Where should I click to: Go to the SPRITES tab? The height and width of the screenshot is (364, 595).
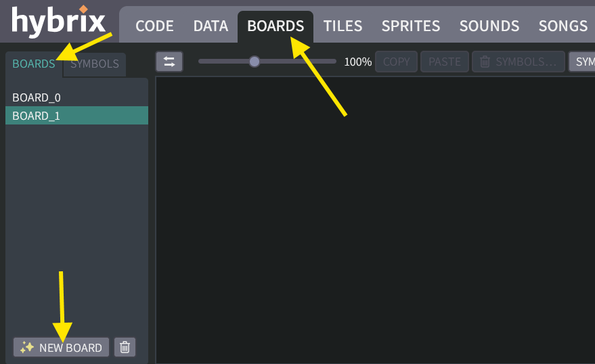point(411,26)
